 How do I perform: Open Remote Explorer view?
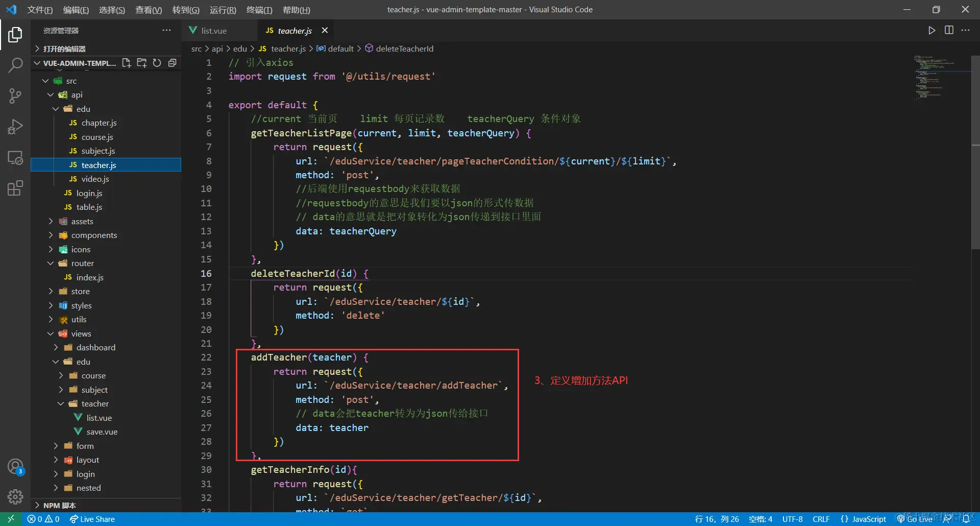click(x=15, y=157)
